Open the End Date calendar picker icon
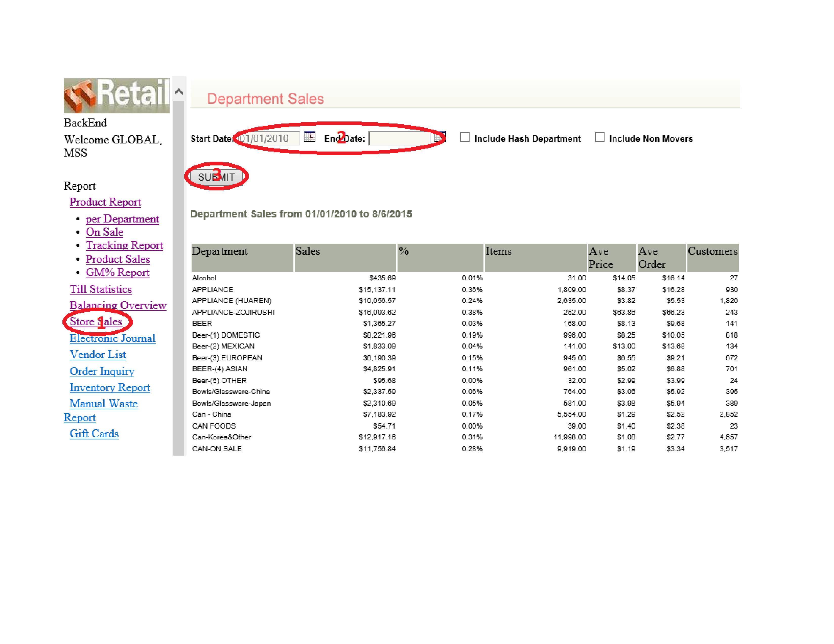The image size is (834, 644). coord(440,137)
